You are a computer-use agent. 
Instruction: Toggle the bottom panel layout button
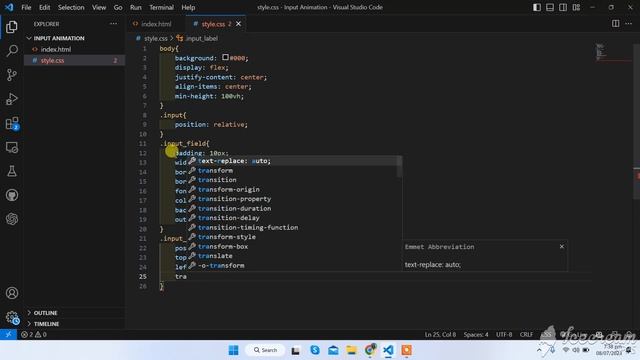click(550, 7)
